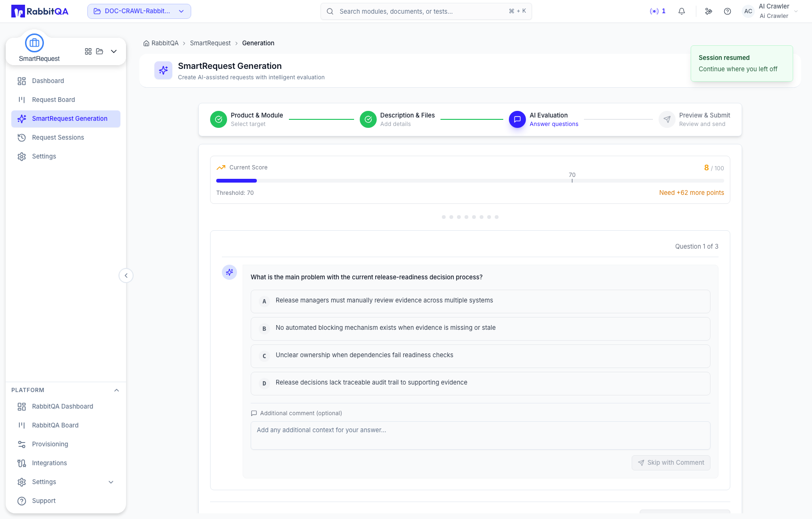
Task: Click the Product & Module completed step icon
Action: pos(219,119)
